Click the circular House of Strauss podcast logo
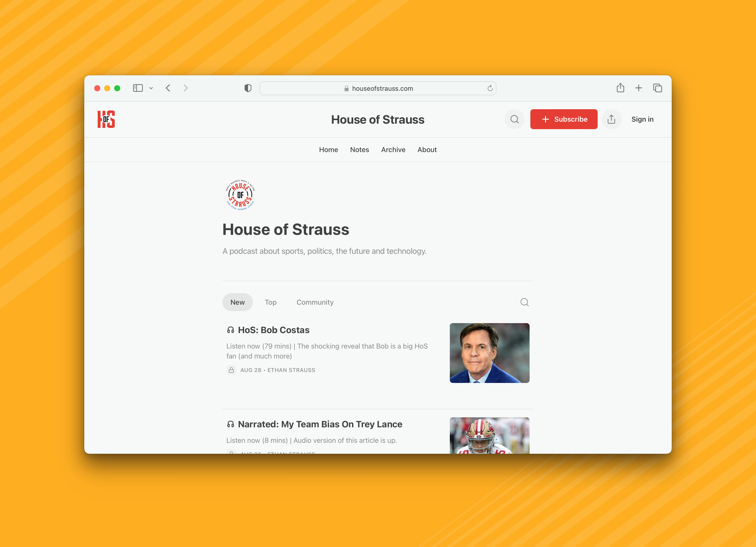 click(240, 195)
